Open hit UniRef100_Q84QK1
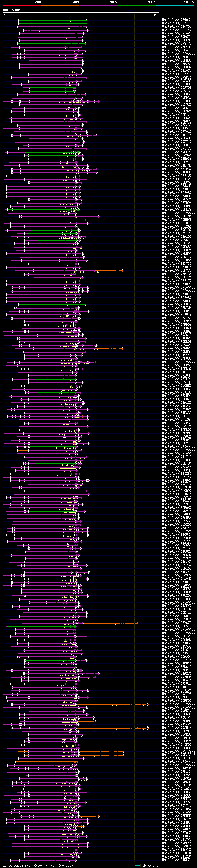Screen dimensions: 197x868 click(x=177, y=20)
